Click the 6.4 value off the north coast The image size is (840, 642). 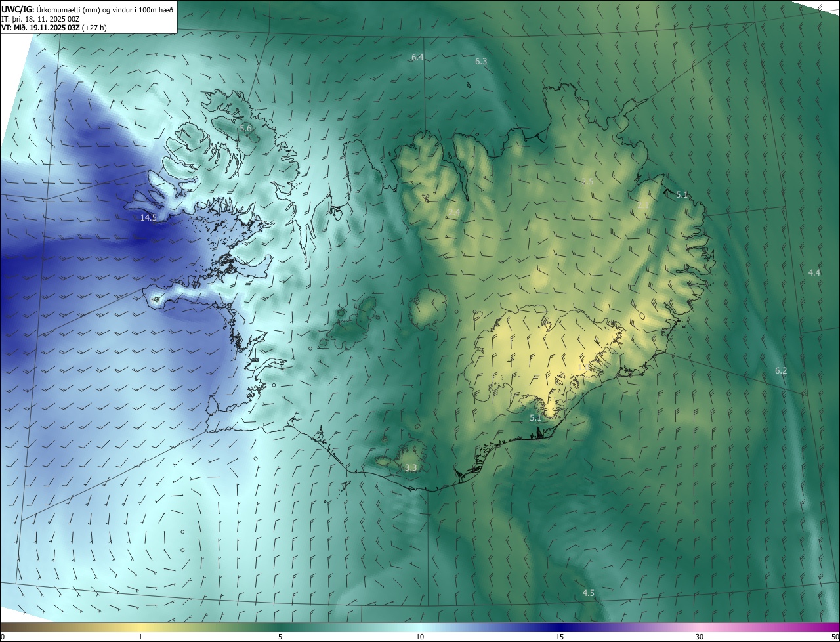coord(417,58)
